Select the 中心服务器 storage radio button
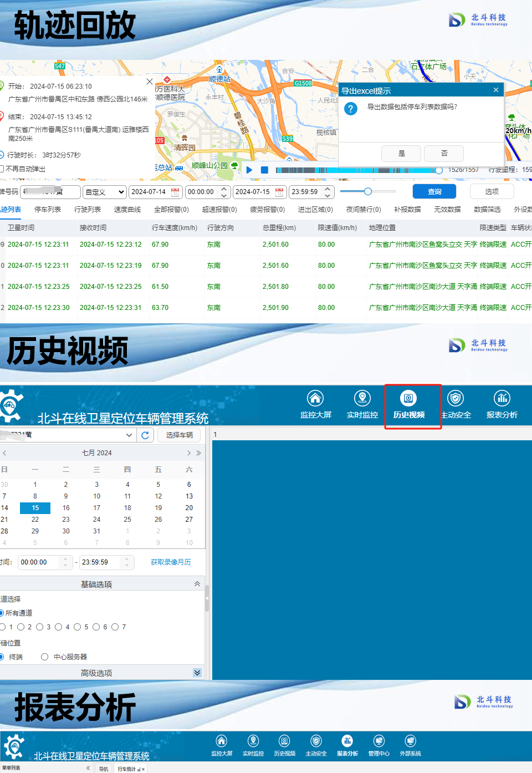532x773 pixels. coord(44,657)
